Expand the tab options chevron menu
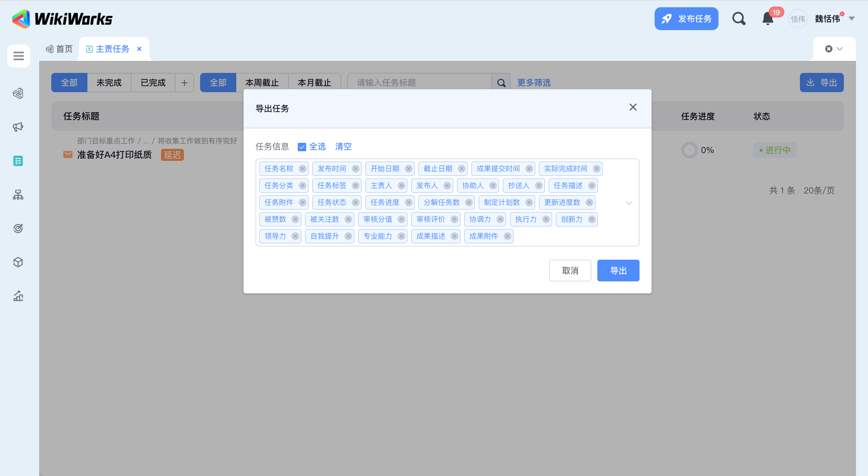This screenshot has height=476, width=868. coord(839,49)
